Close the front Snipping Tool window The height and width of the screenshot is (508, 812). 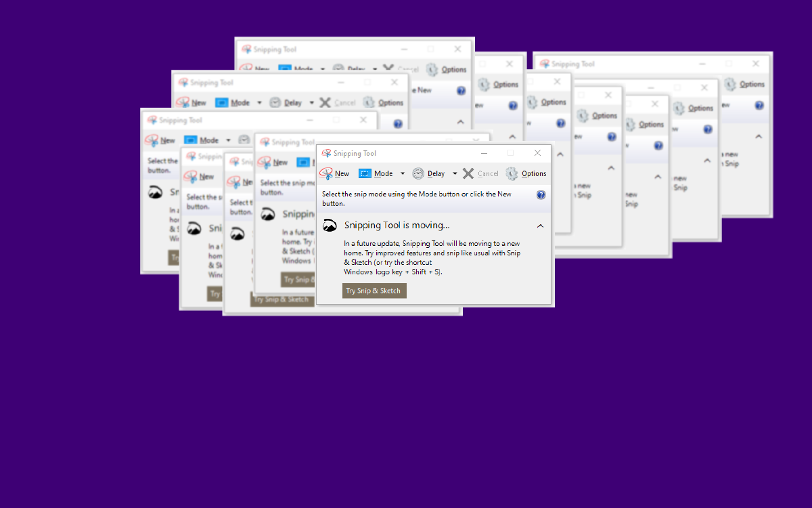pyautogui.click(x=537, y=153)
